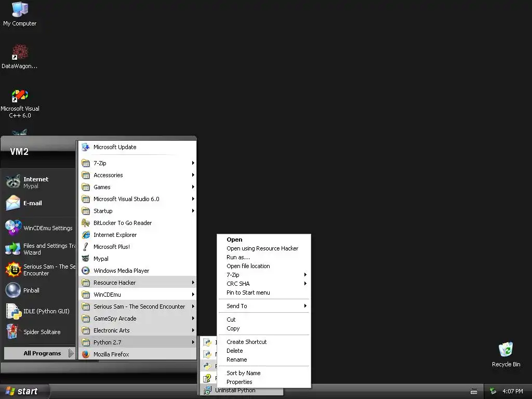Expand the Send To context submenu arrow
Viewport: 532px width, 399px height.
305,305
